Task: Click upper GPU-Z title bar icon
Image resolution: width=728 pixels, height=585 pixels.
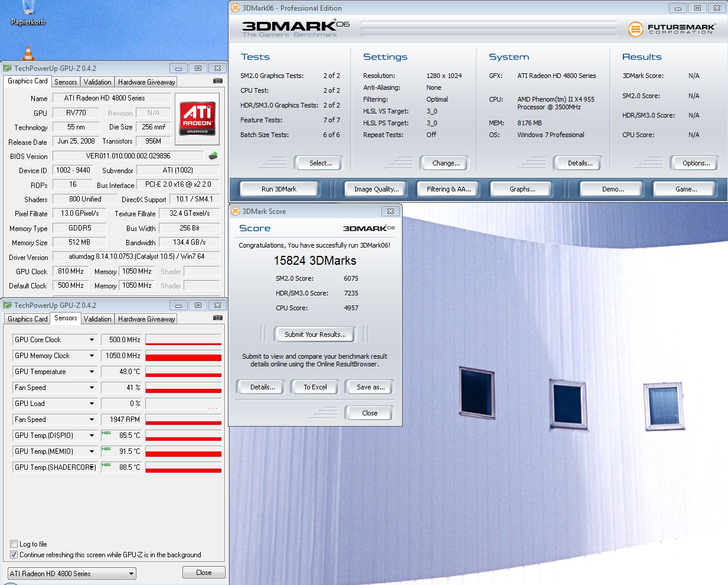Action: [x=8, y=69]
